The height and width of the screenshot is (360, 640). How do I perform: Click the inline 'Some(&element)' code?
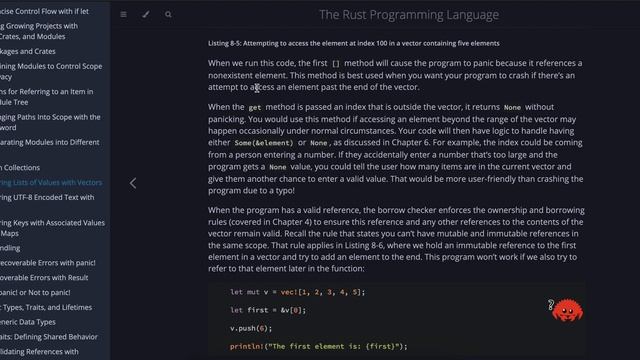(264, 143)
